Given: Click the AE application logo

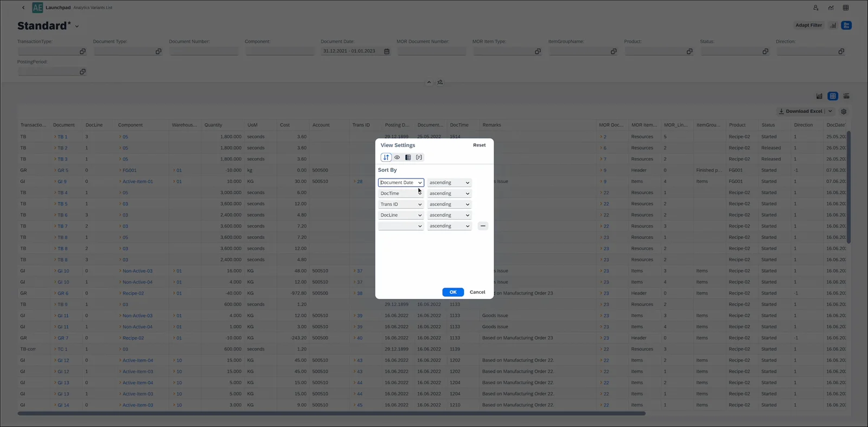Looking at the screenshot, I should (37, 8).
